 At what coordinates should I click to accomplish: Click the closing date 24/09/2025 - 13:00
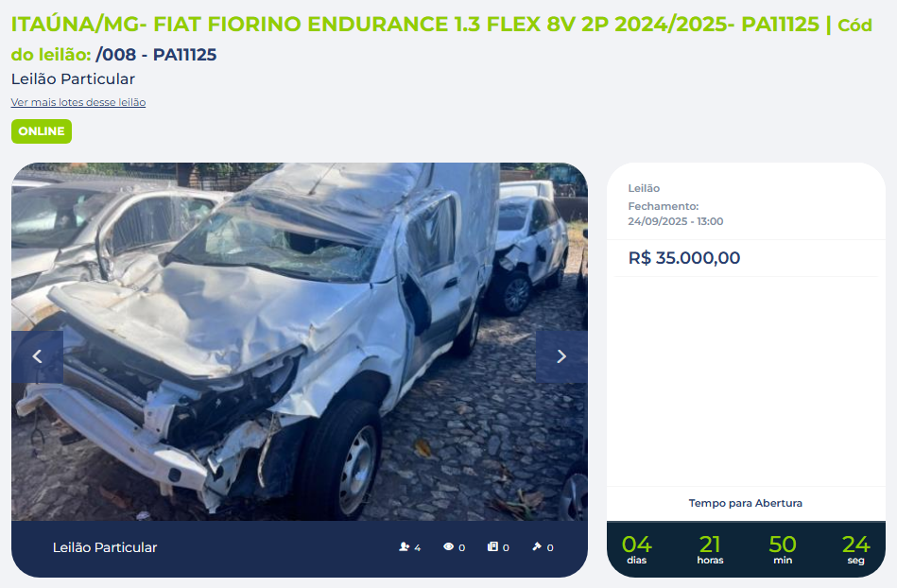pos(676,221)
